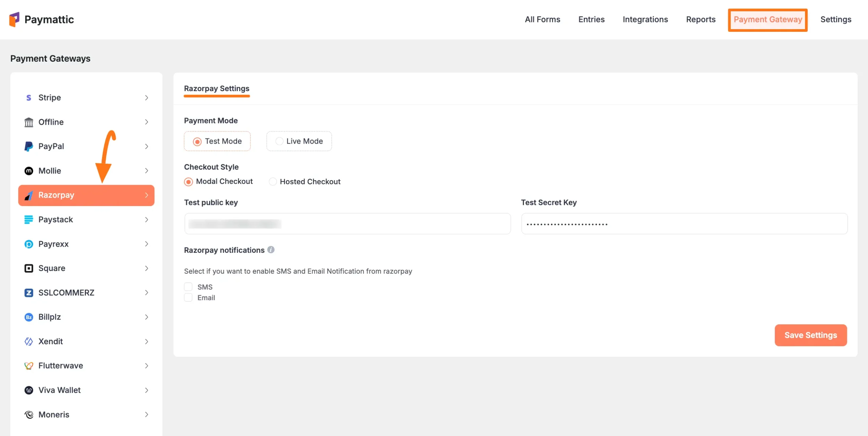
Task: Click the Save Settings button
Action: (x=811, y=335)
